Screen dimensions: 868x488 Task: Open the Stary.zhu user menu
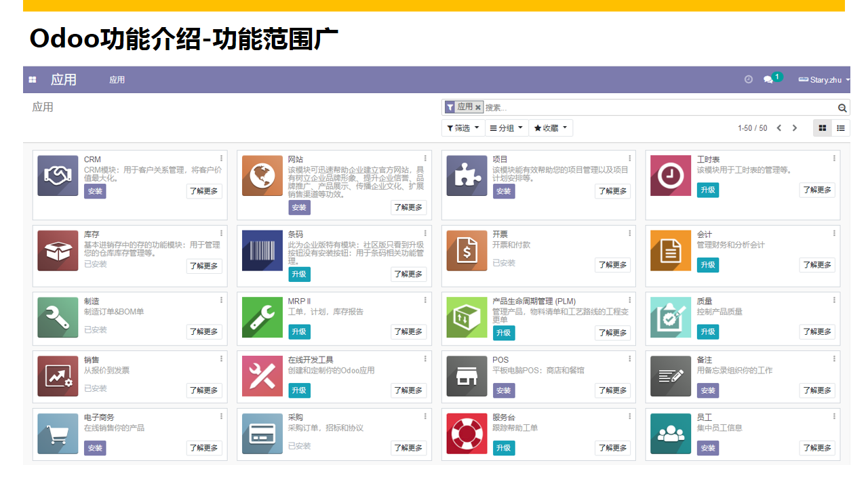[x=825, y=80]
